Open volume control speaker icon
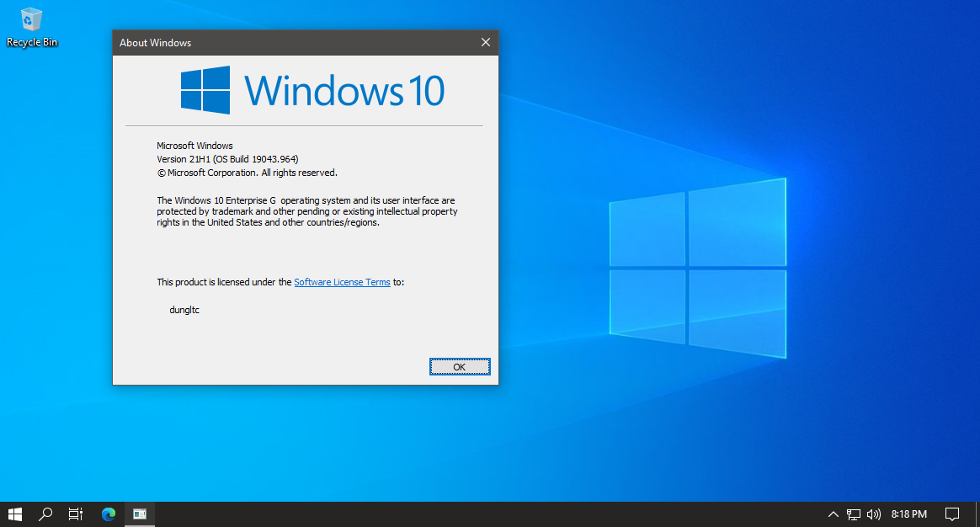 click(873, 514)
